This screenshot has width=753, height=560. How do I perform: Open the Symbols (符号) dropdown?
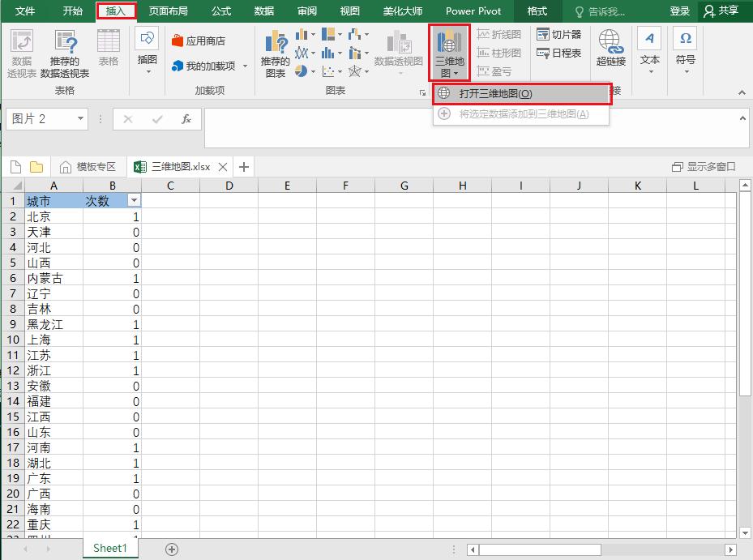click(685, 51)
